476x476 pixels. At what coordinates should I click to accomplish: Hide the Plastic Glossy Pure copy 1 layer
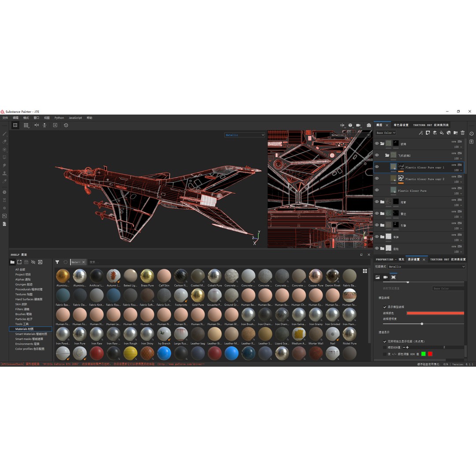(377, 167)
